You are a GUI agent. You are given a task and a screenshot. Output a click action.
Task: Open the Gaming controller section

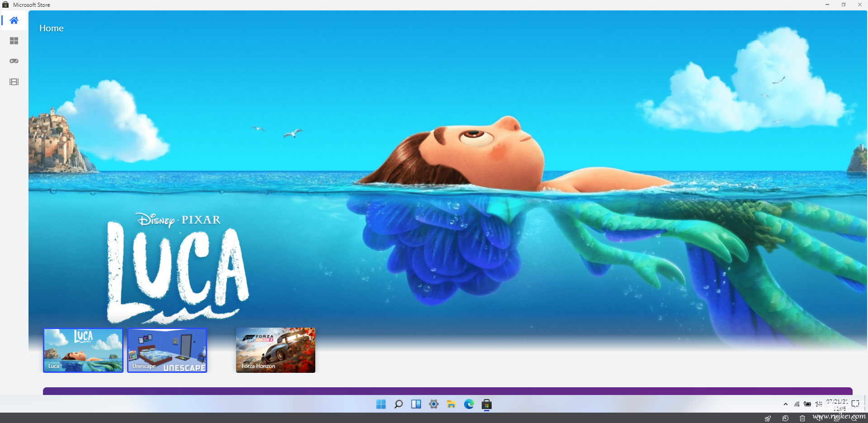click(x=14, y=61)
